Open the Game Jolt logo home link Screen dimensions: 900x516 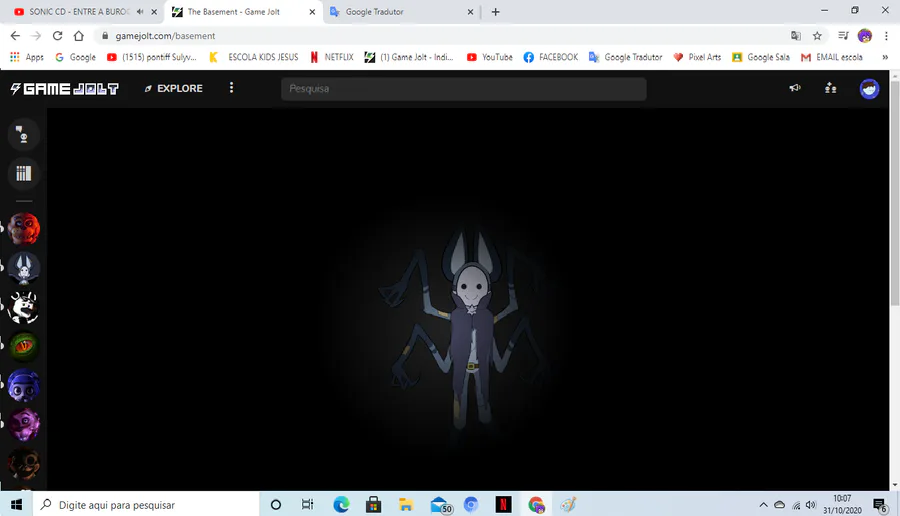(64, 88)
